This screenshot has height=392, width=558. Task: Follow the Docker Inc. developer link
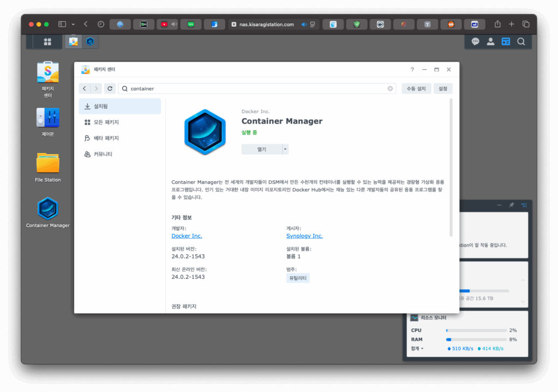click(187, 236)
